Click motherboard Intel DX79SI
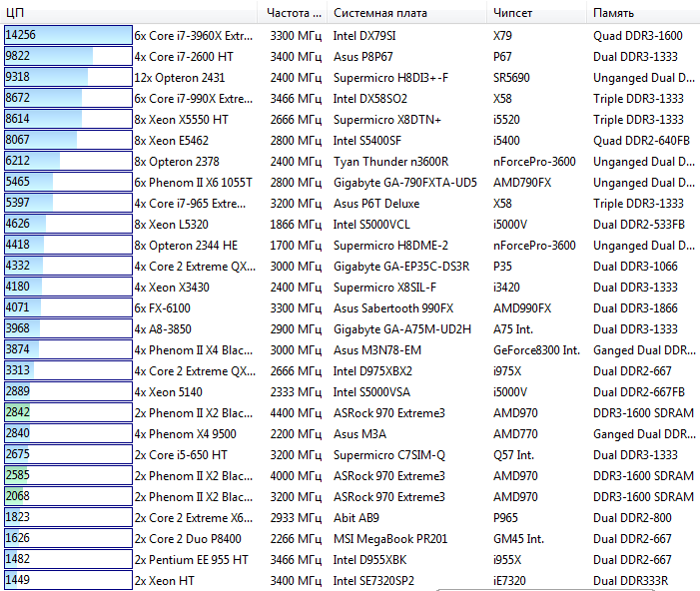 (364, 36)
